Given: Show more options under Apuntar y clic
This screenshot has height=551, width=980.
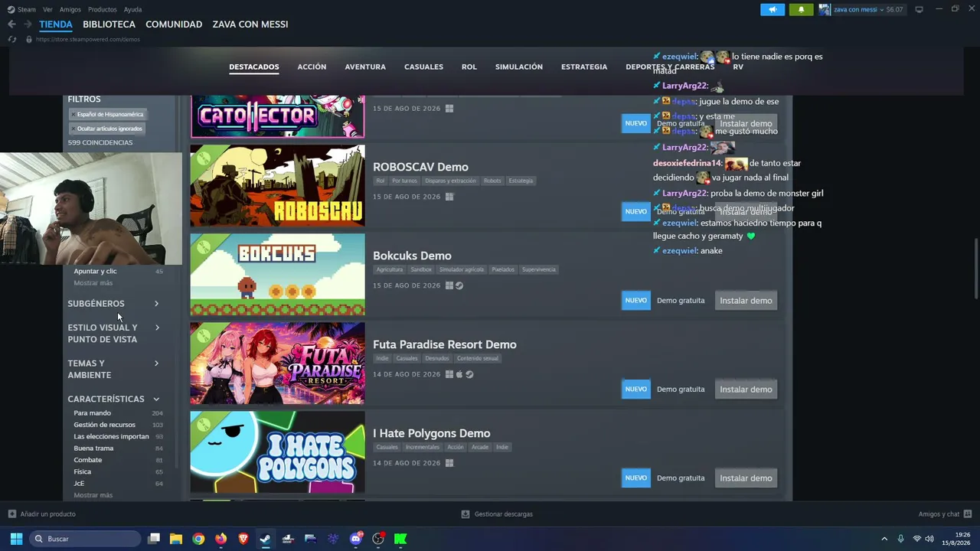Looking at the screenshot, I should (x=93, y=283).
